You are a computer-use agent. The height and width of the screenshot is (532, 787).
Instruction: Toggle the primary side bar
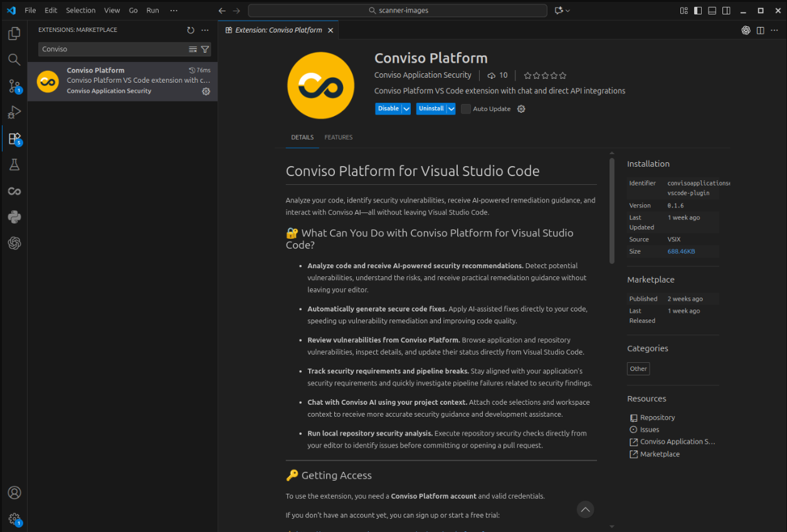[x=698, y=11]
